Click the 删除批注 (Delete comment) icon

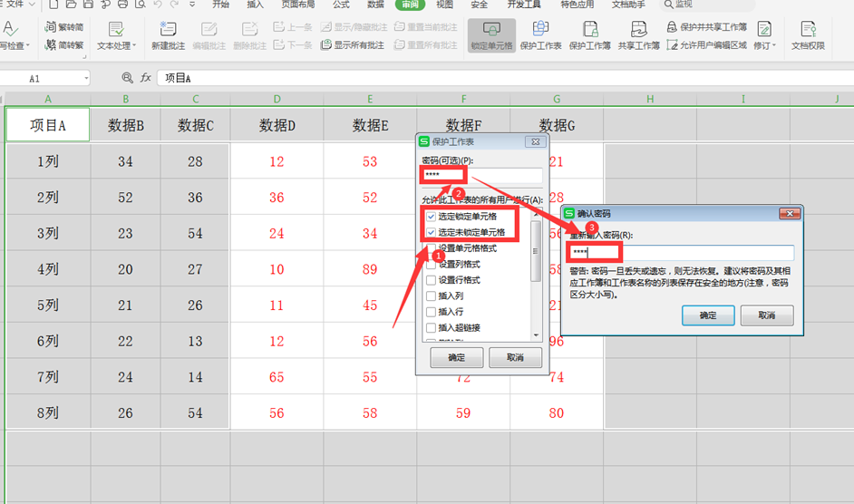(249, 29)
